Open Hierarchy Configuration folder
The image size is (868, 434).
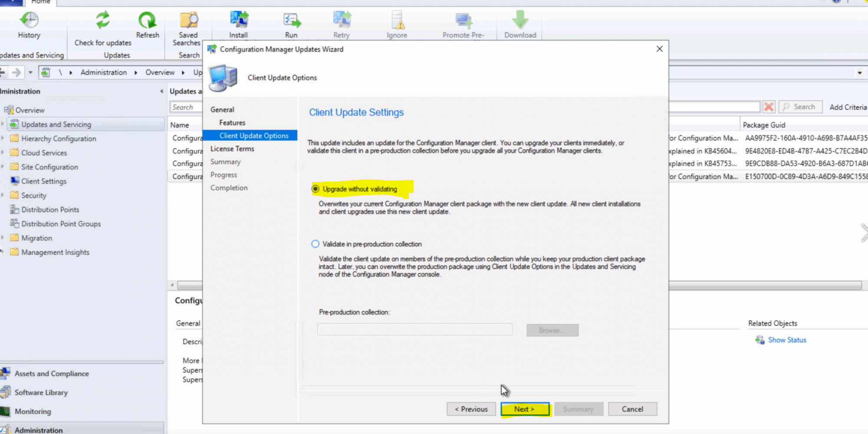coord(59,139)
